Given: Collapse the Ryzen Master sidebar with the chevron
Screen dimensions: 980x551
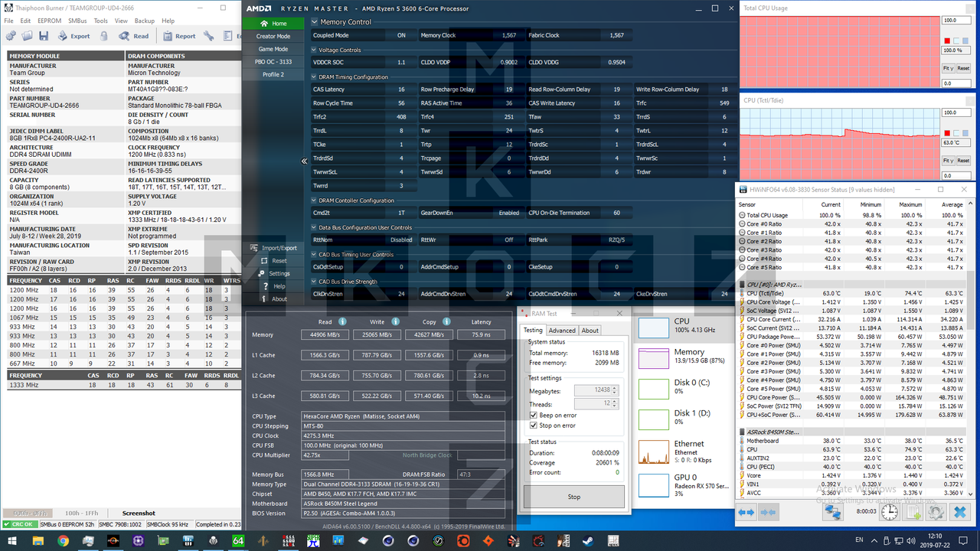Looking at the screenshot, I should pyautogui.click(x=305, y=161).
